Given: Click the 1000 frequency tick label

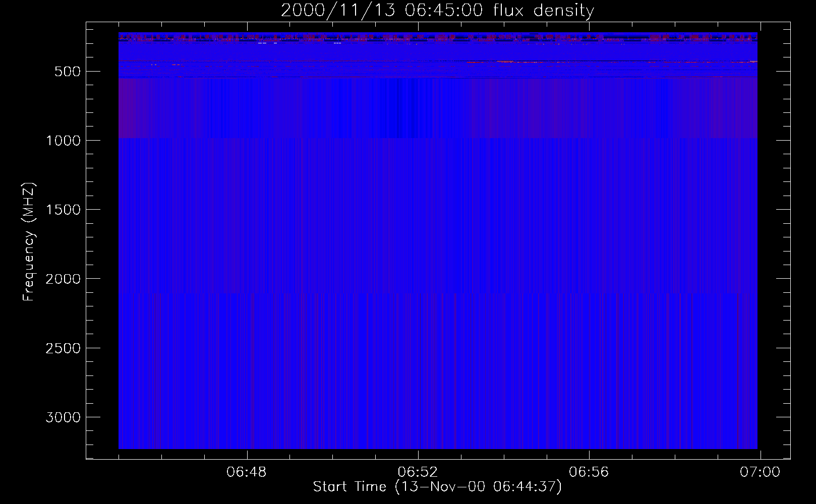Looking at the screenshot, I should [x=63, y=141].
